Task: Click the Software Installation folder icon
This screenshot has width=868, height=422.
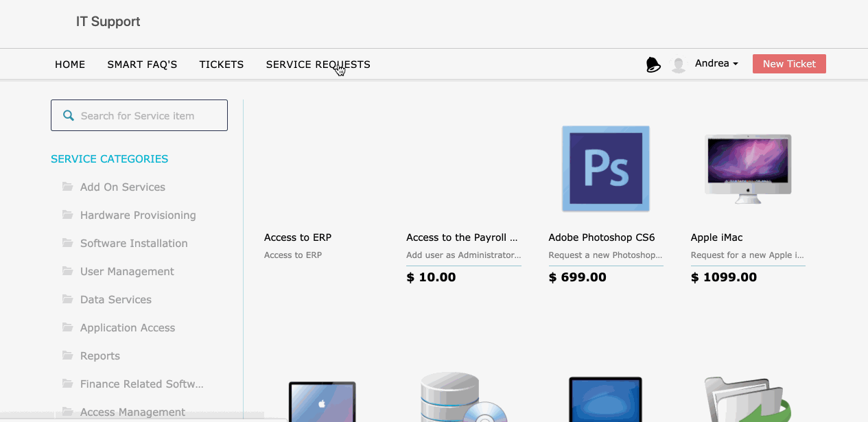Action: 67,243
